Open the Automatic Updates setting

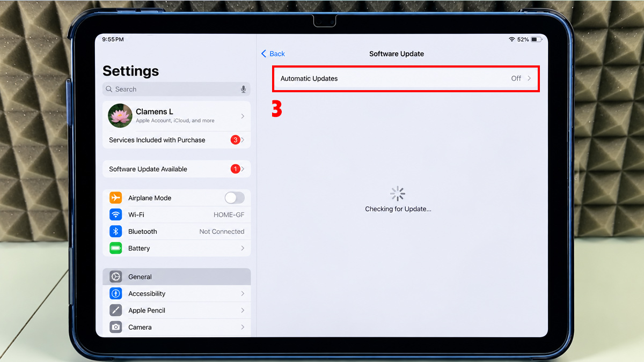(406, 78)
